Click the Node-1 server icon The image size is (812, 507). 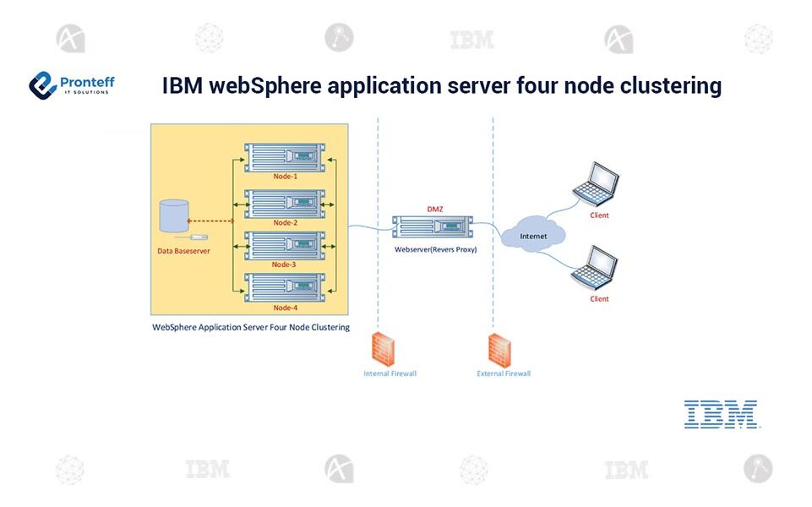[285, 157]
